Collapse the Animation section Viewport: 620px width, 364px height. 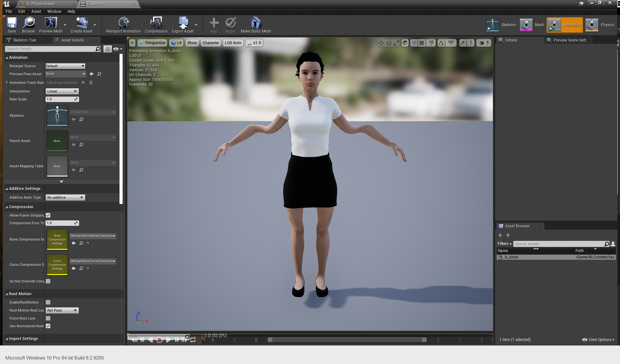coord(6,58)
